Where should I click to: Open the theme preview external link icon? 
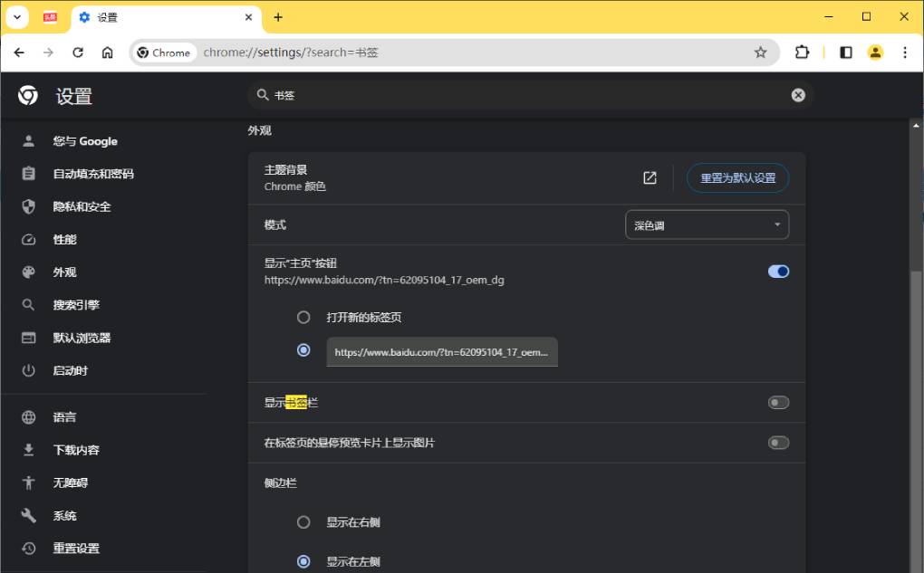coord(649,178)
